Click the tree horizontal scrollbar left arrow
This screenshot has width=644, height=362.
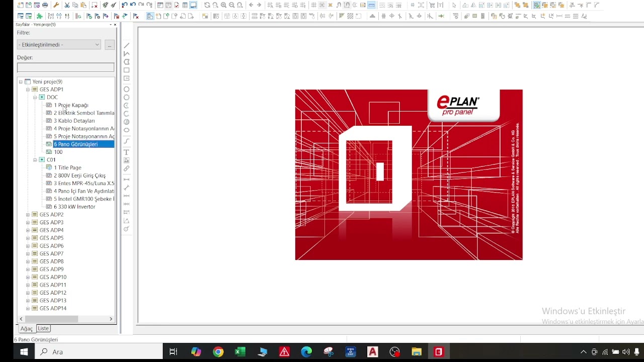click(21, 319)
